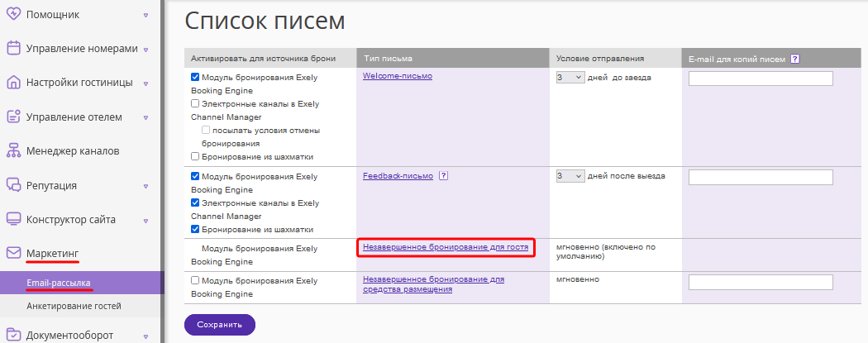Click the Условие отправления column header
868x343 pixels.
pos(615,59)
